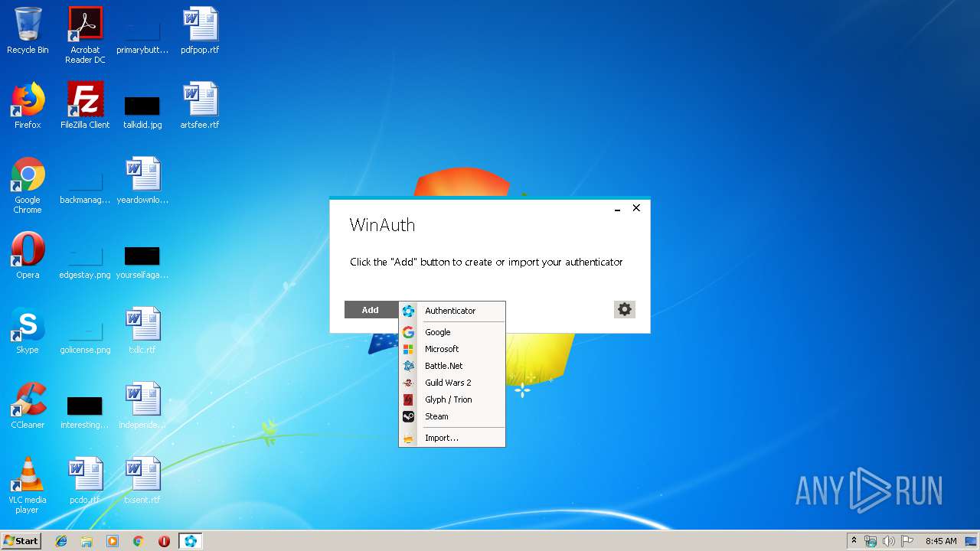Click WinAuth taskbar button

191,541
